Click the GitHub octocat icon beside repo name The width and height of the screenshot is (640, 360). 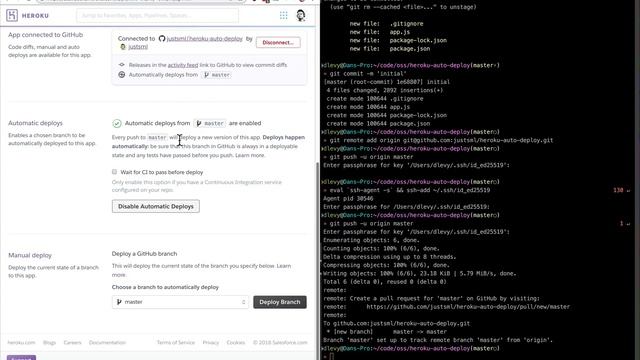(x=162, y=38)
